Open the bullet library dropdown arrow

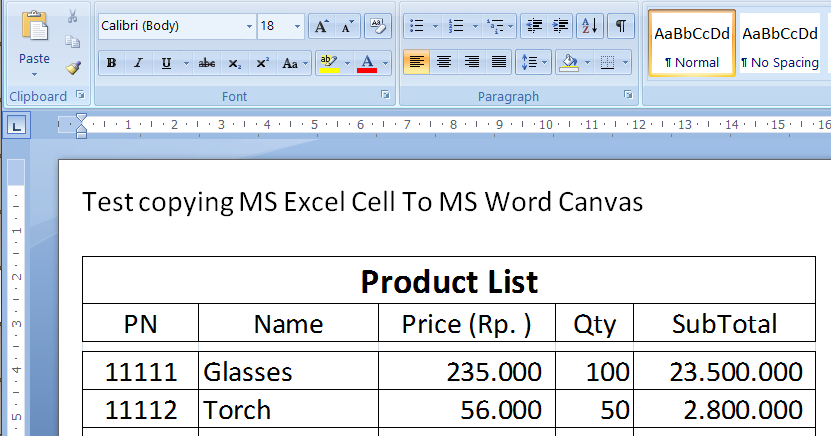[x=435, y=26]
